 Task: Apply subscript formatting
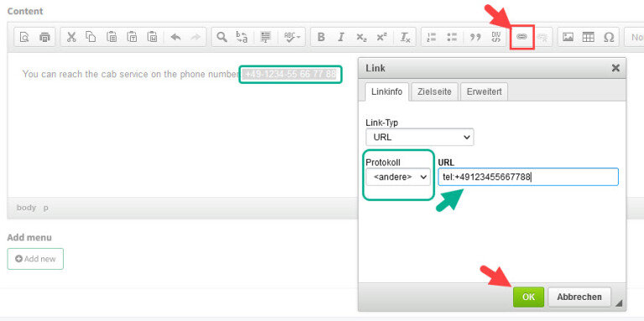(x=361, y=38)
